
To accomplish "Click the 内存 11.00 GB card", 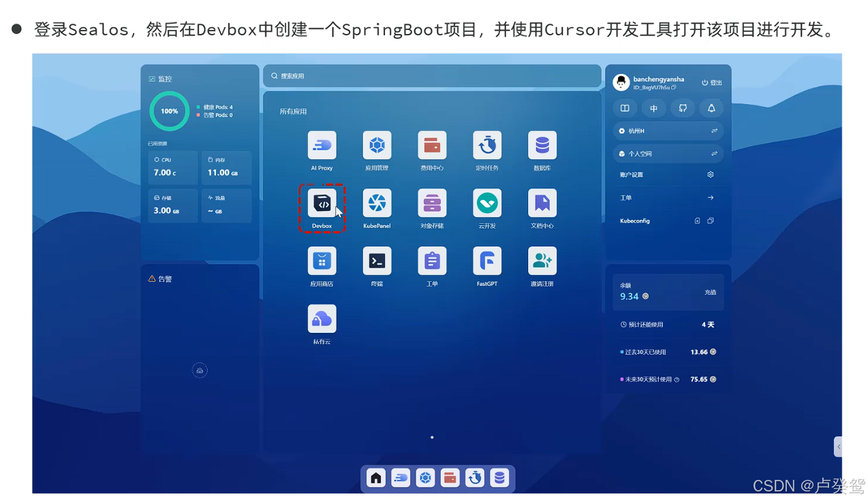I will (227, 167).
